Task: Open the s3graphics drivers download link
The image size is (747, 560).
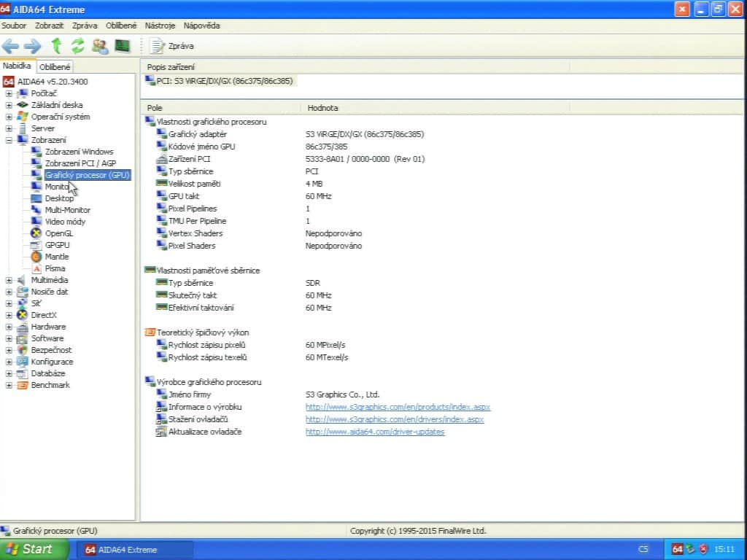Action: [395, 419]
